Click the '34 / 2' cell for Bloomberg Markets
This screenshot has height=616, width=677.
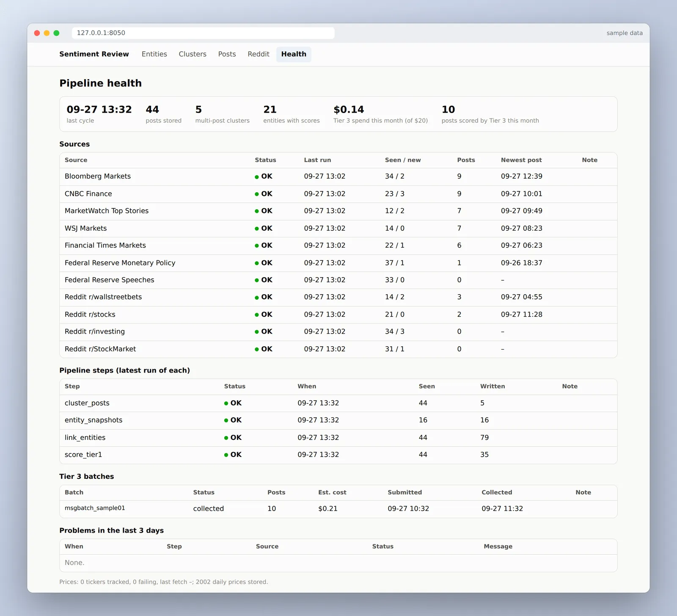click(394, 177)
